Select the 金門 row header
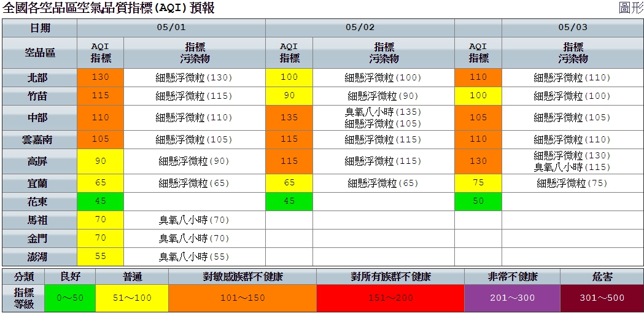 [40, 239]
